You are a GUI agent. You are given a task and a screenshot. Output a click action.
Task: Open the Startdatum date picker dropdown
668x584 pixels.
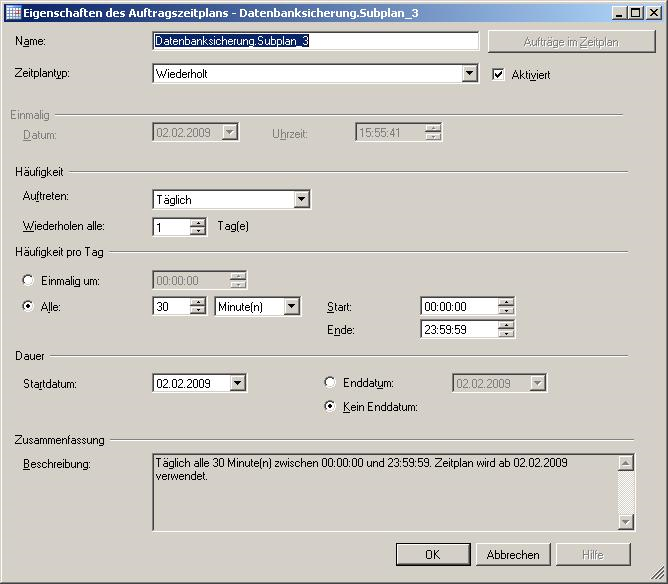237,383
